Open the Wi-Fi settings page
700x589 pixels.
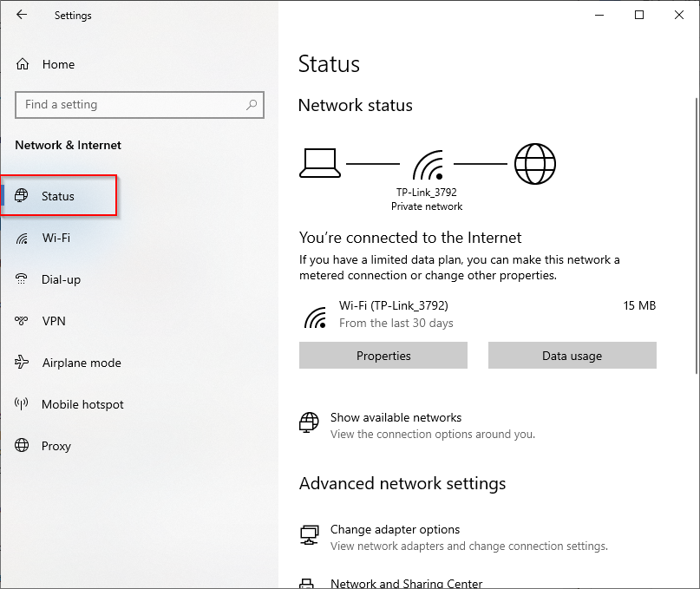[x=56, y=238]
